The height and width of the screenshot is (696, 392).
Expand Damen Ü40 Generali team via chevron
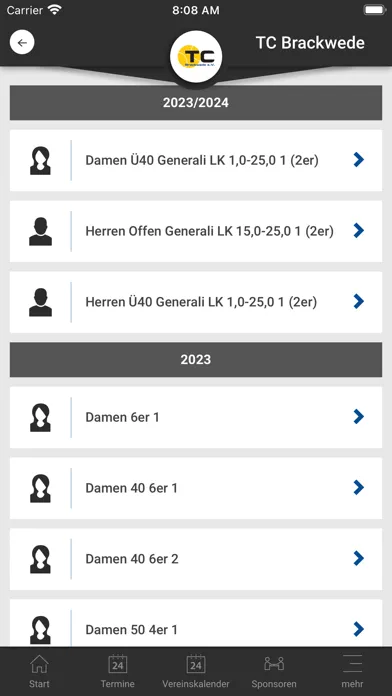(x=359, y=160)
